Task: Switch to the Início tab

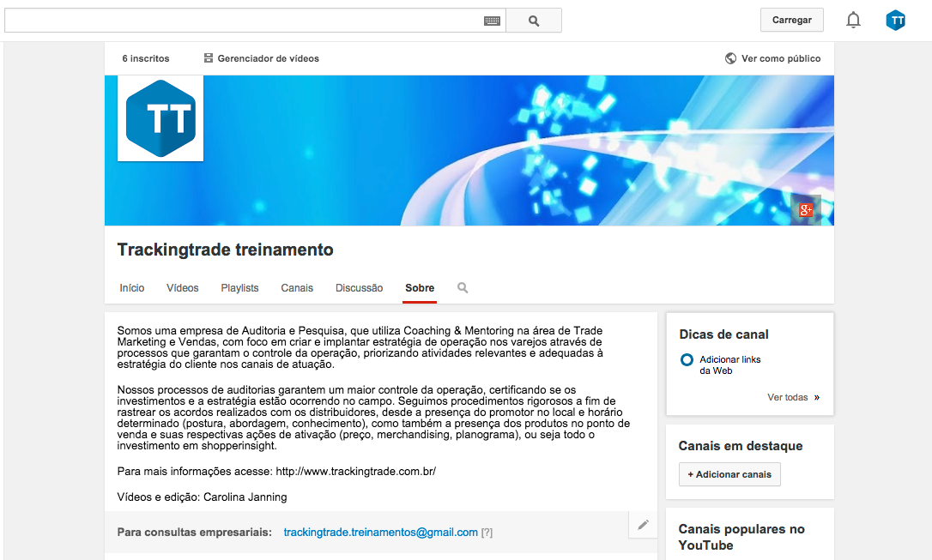Action: pyautogui.click(x=132, y=288)
